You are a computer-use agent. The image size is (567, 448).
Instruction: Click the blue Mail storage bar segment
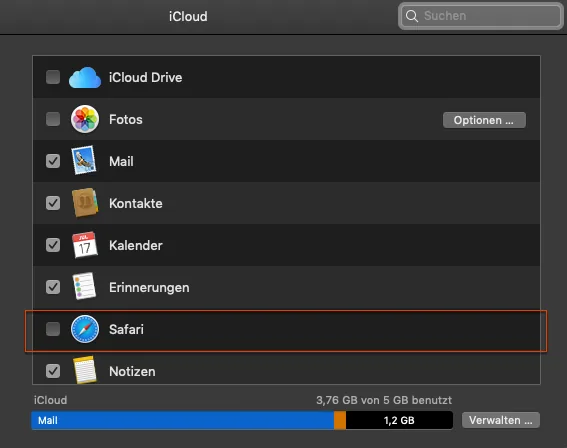pos(183,420)
